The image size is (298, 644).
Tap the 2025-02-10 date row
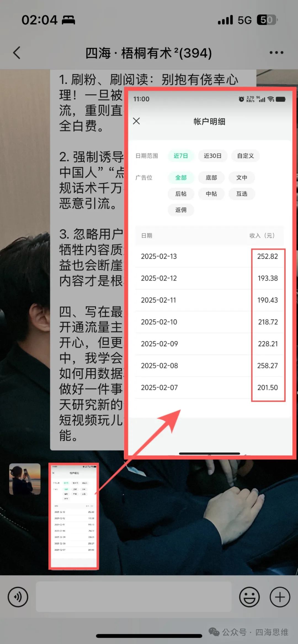[x=209, y=322]
